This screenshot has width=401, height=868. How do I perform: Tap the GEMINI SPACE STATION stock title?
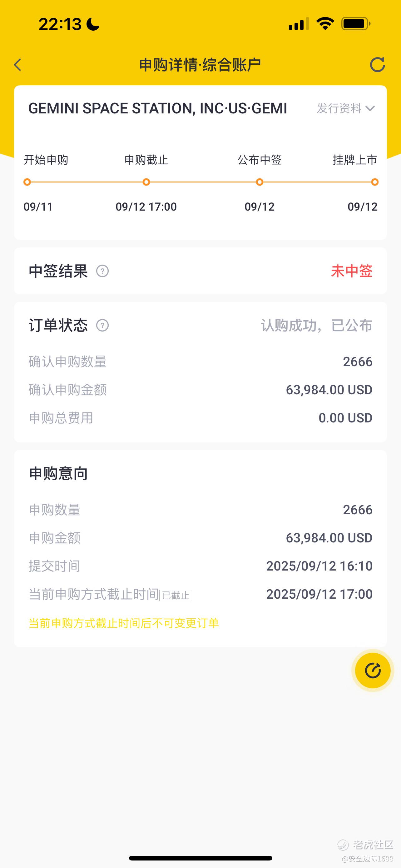click(158, 108)
